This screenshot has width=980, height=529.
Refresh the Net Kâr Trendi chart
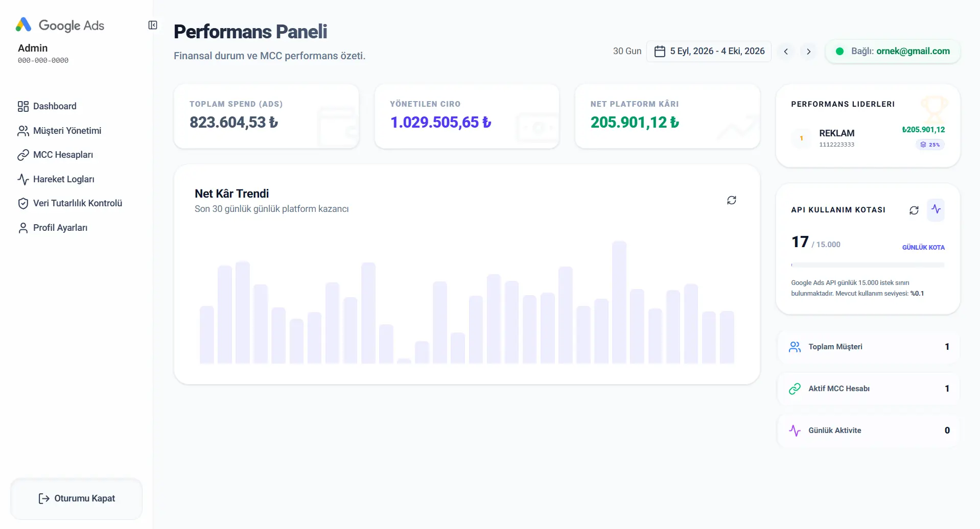click(732, 200)
